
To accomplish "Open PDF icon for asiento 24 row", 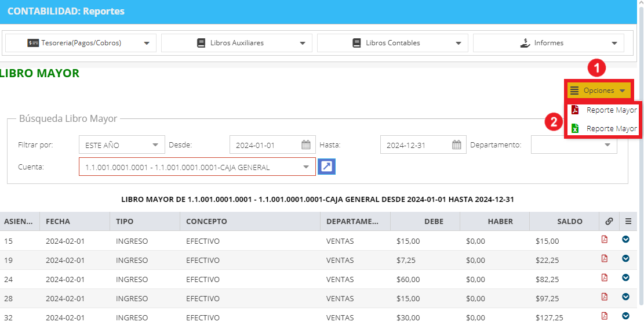I will click(x=604, y=277).
